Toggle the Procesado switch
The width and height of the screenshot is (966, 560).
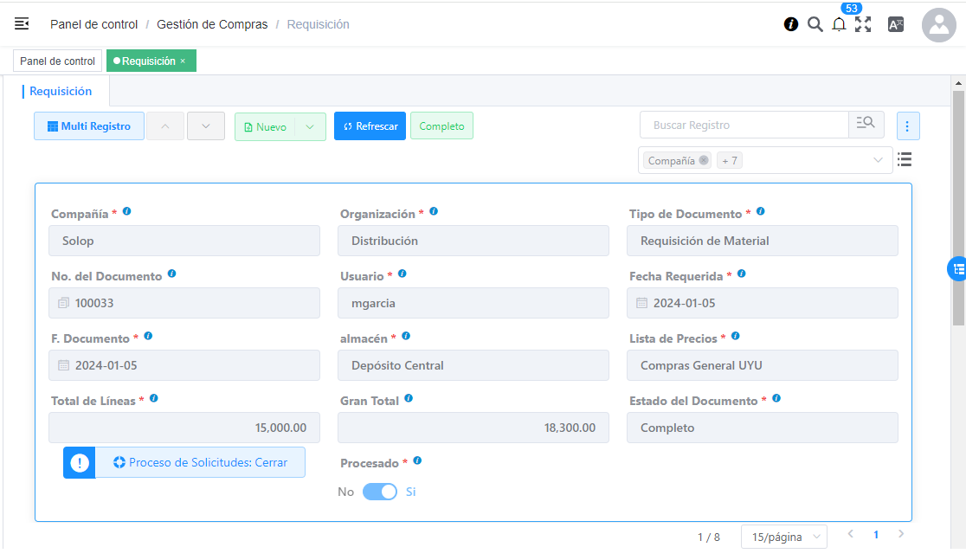pos(379,492)
